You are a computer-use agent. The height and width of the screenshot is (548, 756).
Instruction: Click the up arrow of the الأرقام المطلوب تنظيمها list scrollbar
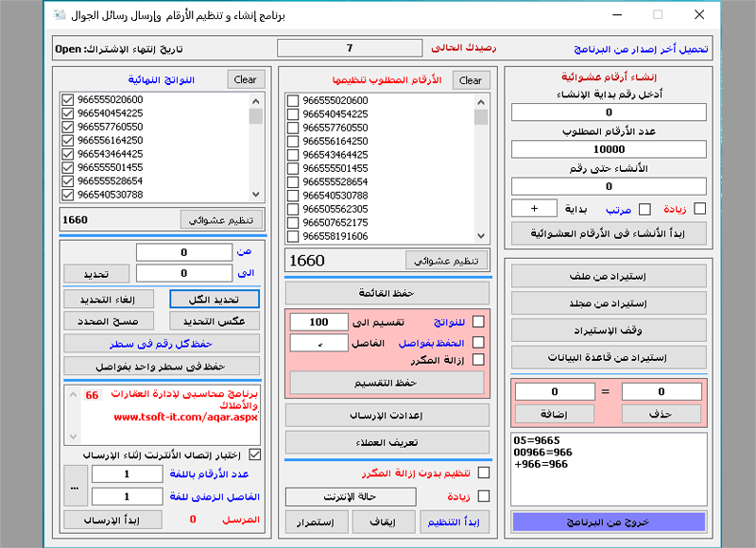pos(481,102)
